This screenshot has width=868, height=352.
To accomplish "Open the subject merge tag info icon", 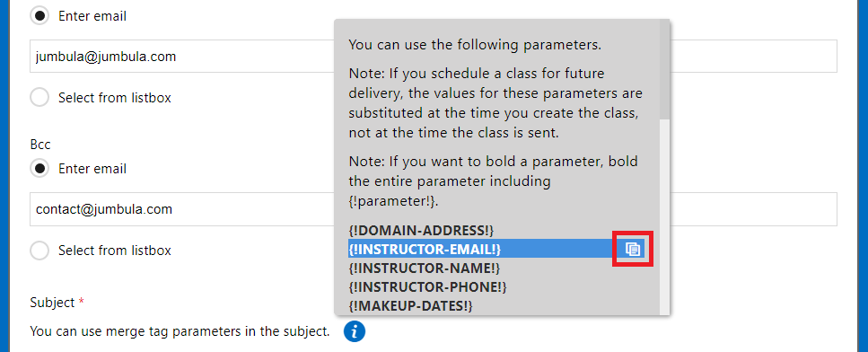I will (355, 332).
